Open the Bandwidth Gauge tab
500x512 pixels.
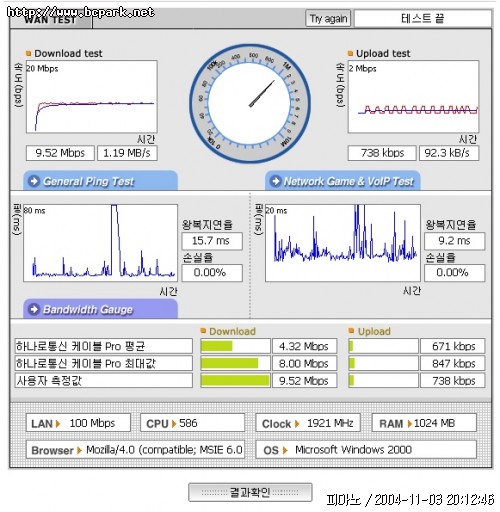[x=100, y=309]
